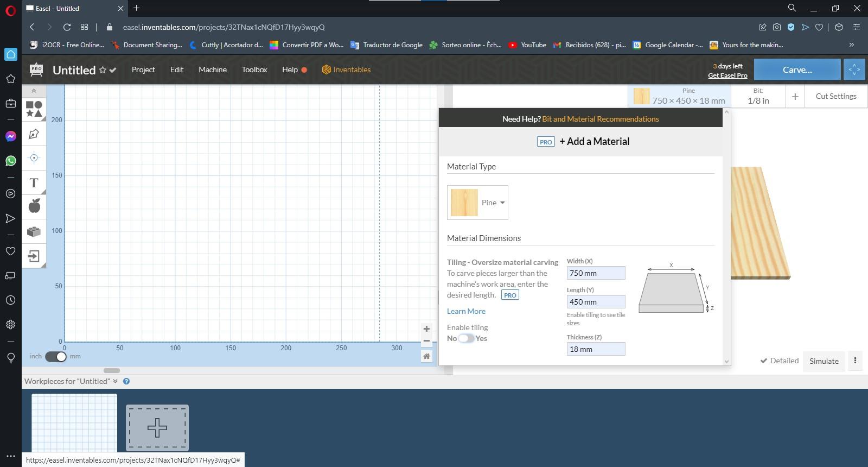Click the Untitled project title
This screenshot has width=868, height=467.
74,70
